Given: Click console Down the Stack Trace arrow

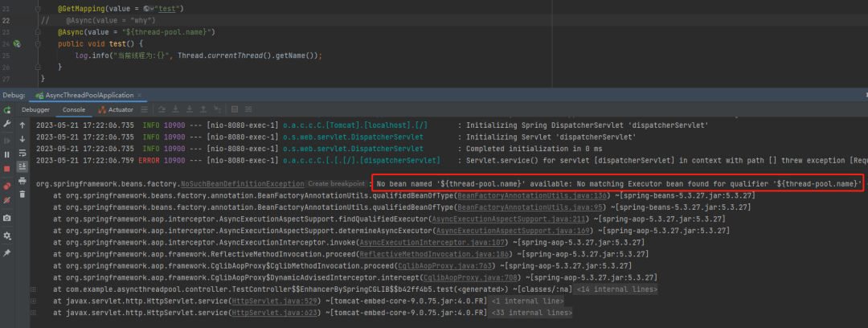Looking at the screenshot, I should (x=23, y=139).
